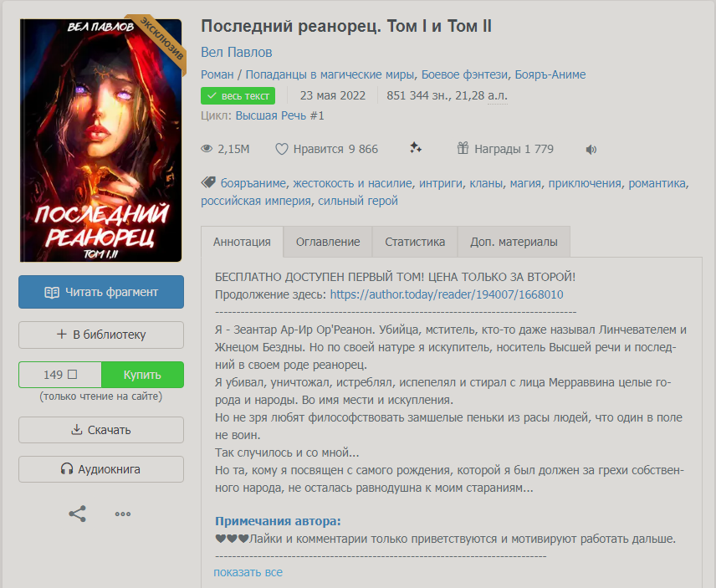Image resolution: width=716 pixels, height=588 pixels.
Task: Open the Аудиокнига headphones button
Action: pos(101,469)
